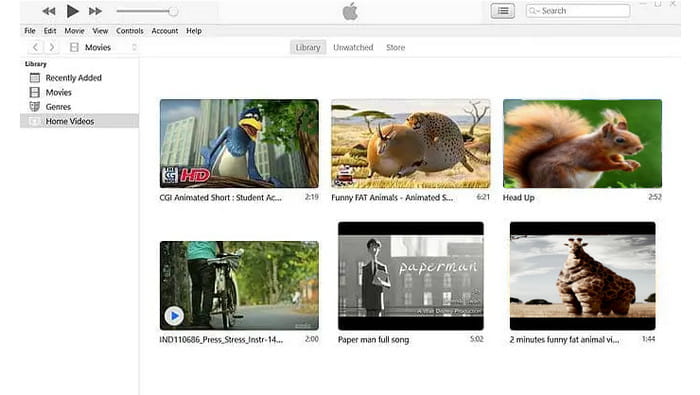Screen dimensions: 700x395
Task: Click the 5:02 duration label
Action: point(477,339)
